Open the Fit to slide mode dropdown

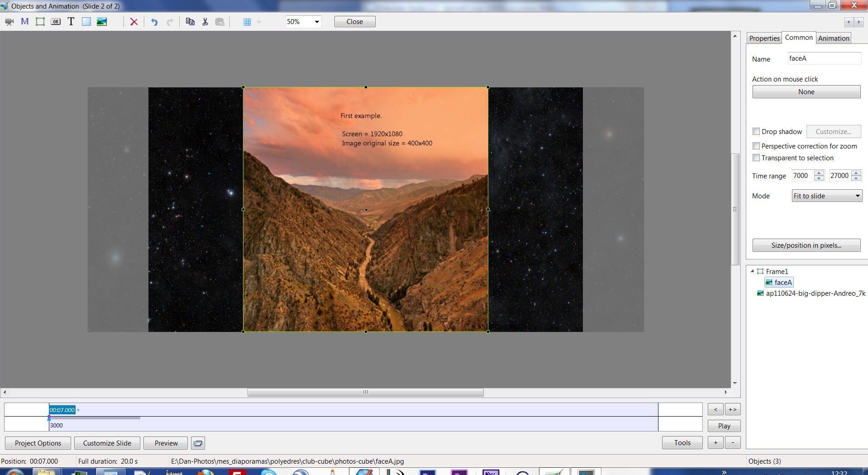[857, 196]
